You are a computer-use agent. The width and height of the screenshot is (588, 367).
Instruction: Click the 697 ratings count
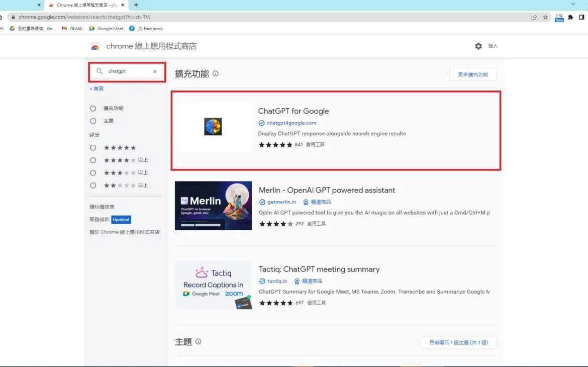click(x=300, y=303)
